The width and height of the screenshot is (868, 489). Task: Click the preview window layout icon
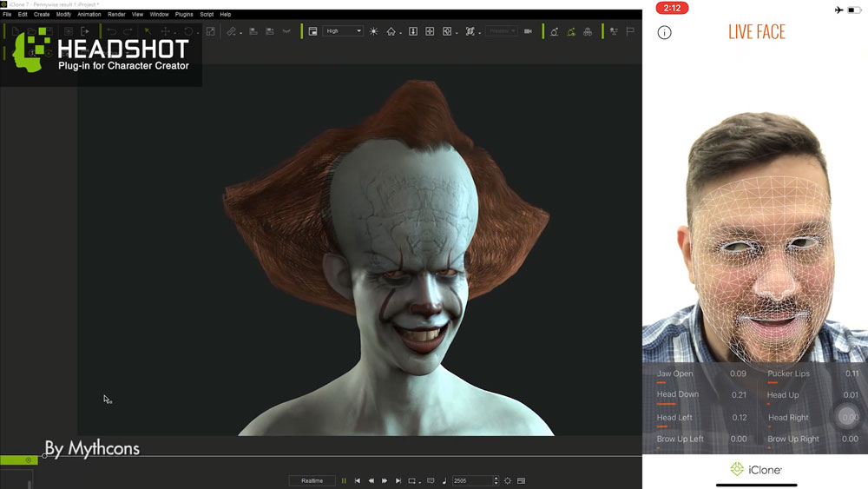tap(312, 31)
